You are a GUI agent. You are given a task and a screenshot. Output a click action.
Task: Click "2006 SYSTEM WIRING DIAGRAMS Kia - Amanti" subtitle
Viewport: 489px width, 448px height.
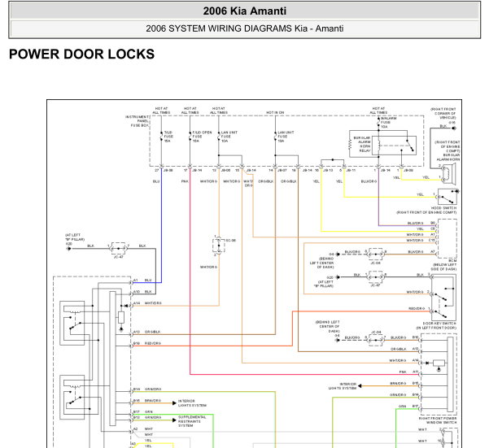(x=244, y=28)
